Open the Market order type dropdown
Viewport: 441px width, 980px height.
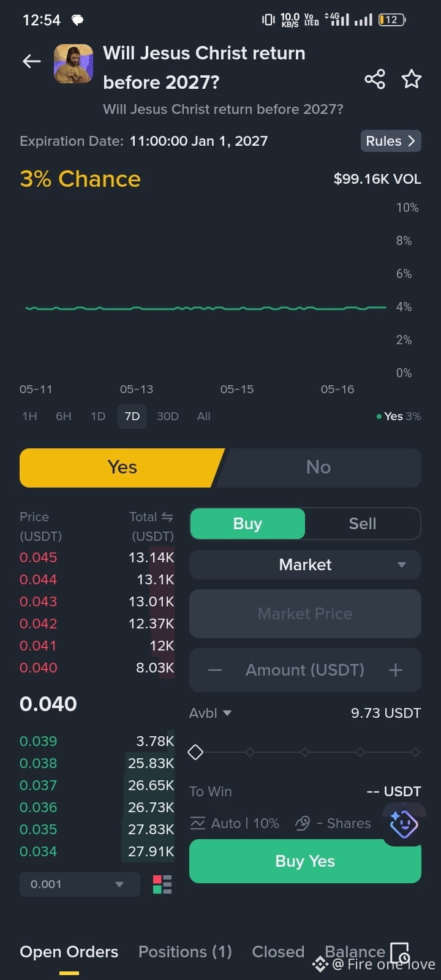pos(305,565)
